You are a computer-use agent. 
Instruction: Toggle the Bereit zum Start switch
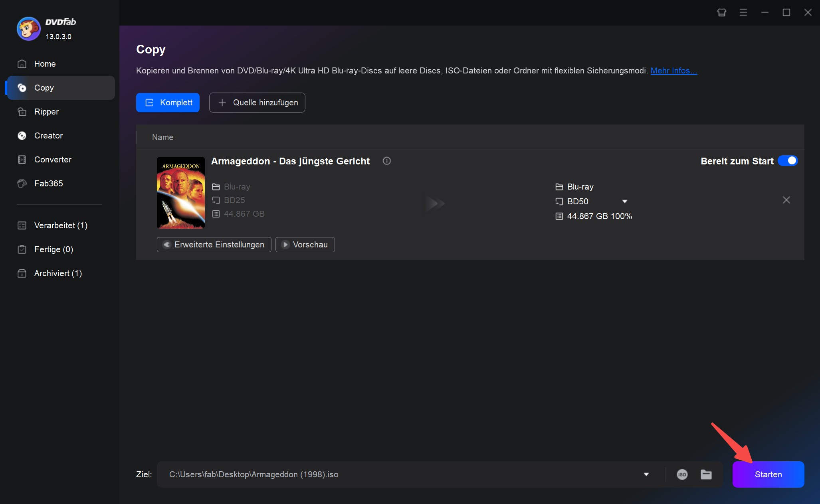tap(788, 160)
